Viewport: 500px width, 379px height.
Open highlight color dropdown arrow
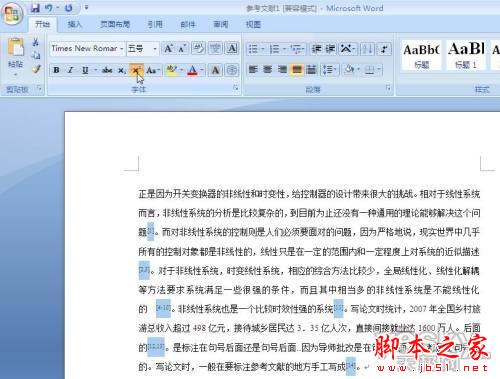point(182,70)
